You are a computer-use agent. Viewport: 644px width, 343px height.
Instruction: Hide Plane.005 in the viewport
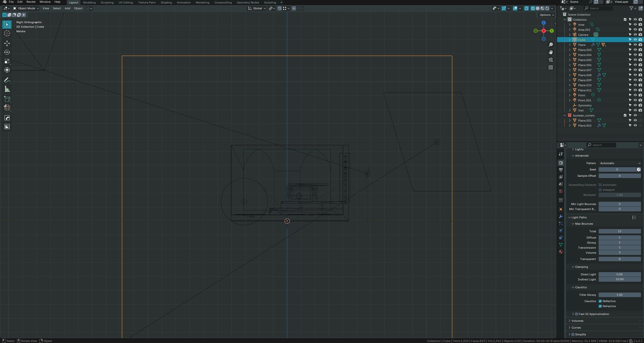(635, 60)
